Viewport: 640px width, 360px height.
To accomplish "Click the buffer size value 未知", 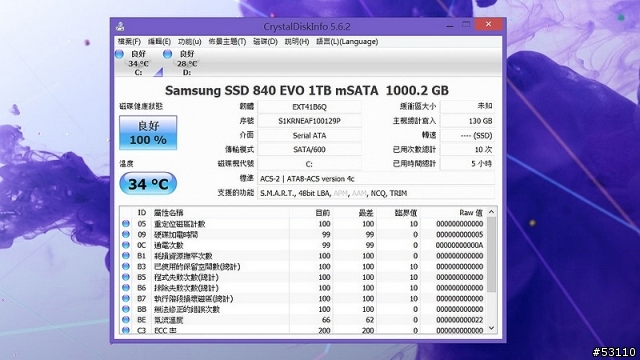I will (467, 107).
